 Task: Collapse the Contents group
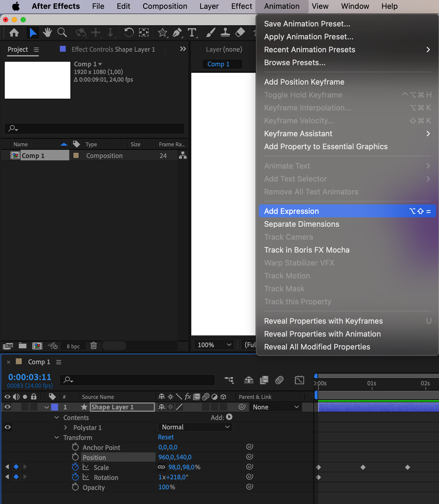coord(57,417)
